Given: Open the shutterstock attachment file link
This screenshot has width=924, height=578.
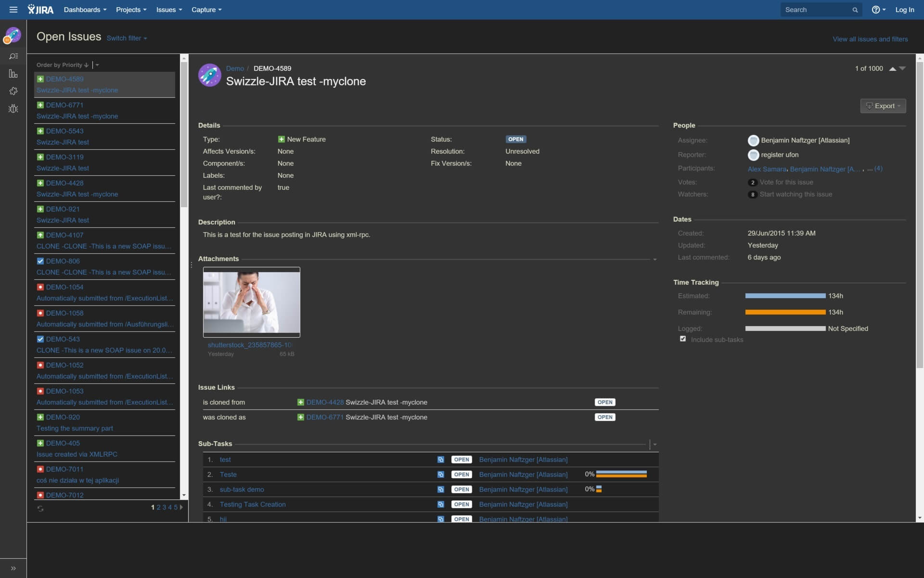Looking at the screenshot, I should click(x=250, y=345).
